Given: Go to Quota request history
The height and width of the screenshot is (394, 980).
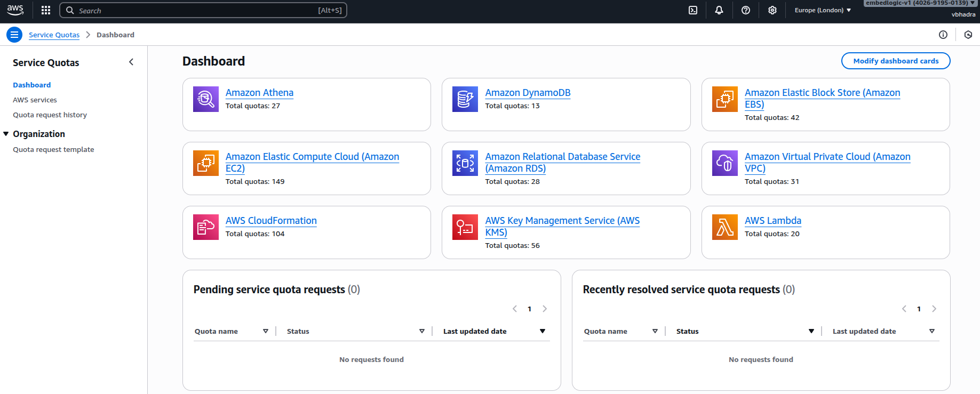Looking at the screenshot, I should pos(50,115).
